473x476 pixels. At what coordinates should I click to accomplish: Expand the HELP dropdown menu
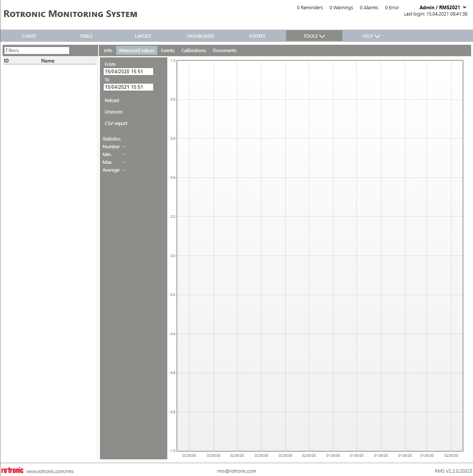point(371,36)
